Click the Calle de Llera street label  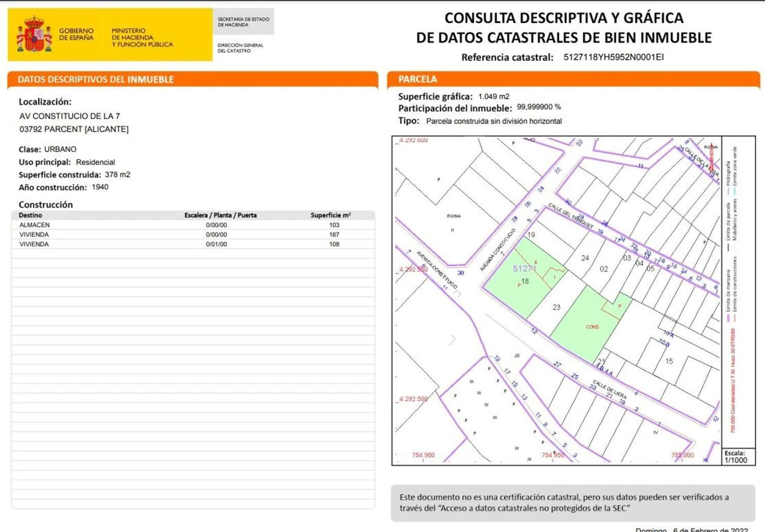pyautogui.click(x=609, y=389)
